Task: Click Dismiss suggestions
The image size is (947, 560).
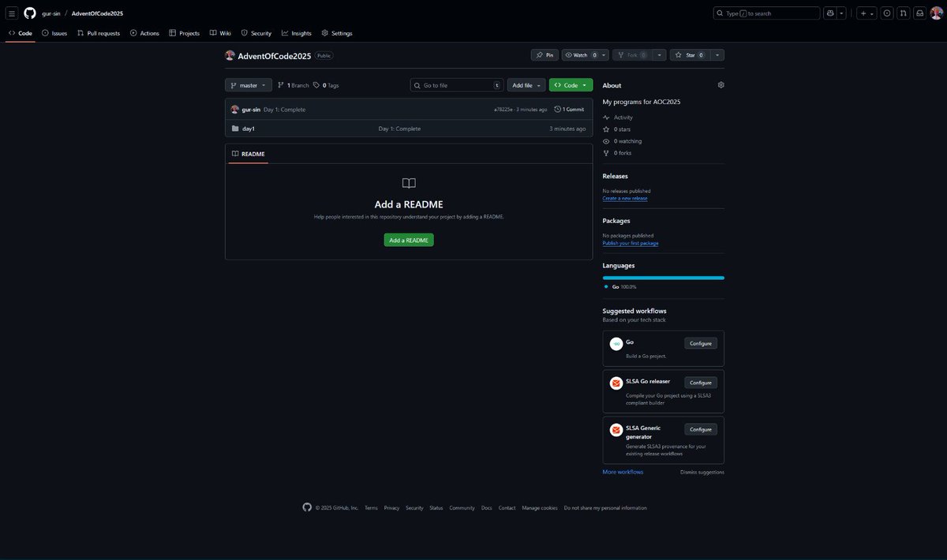Action: [x=702, y=472]
